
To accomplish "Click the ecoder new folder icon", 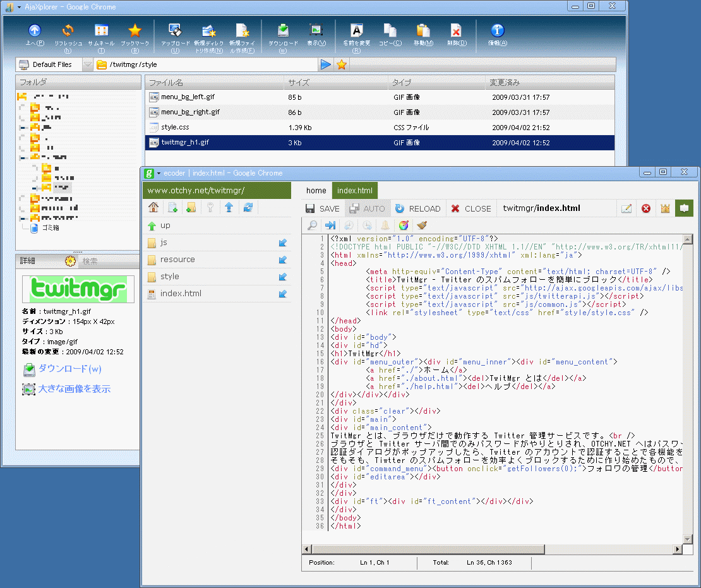I will 191,208.
